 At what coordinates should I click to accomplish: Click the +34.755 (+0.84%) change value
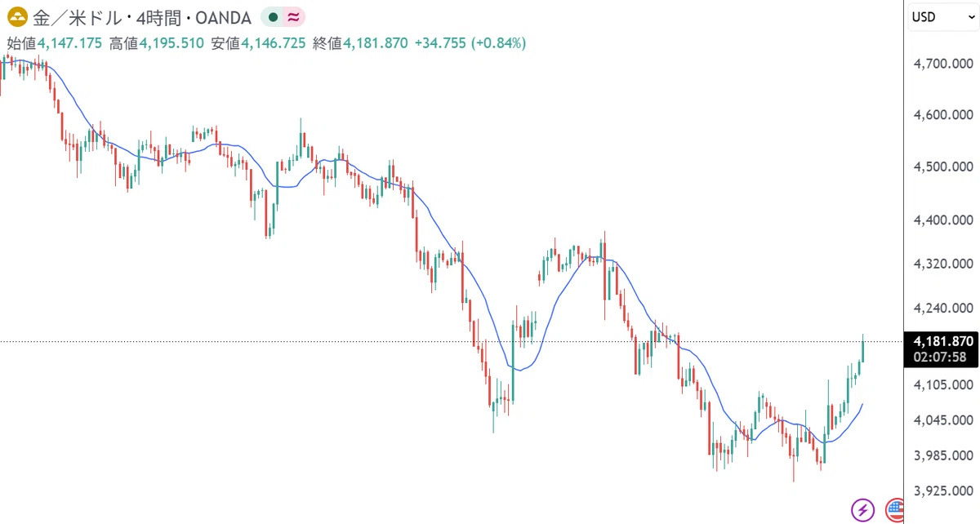(x=470, y=43)
